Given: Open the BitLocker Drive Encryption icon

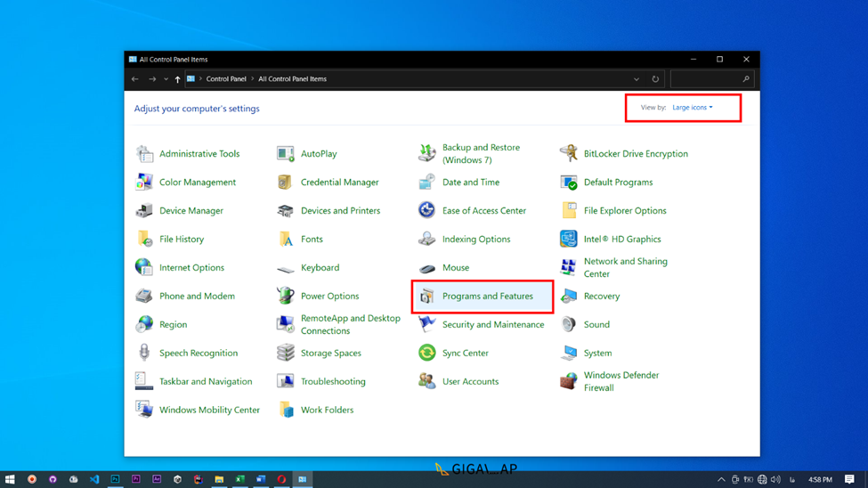Looking at the screenshot, I should click(569, 153).
